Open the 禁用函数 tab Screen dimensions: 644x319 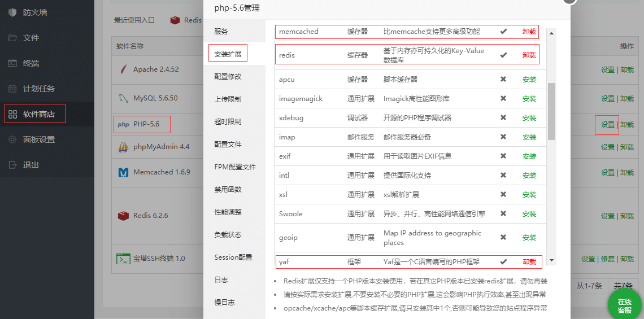(228, 189)
